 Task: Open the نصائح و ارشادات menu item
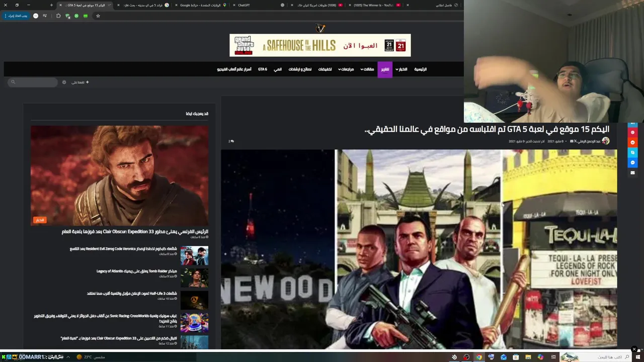[x=300, y=69]
